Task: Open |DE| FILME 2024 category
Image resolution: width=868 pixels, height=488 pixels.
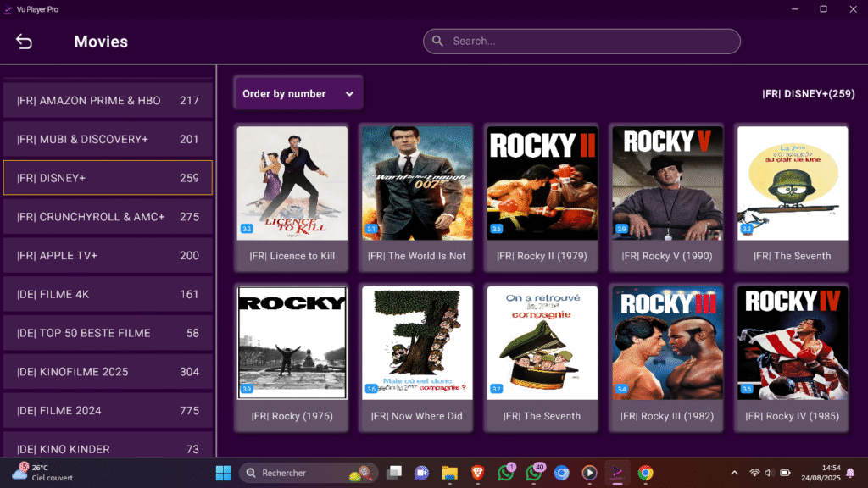Action: tap(108, 411)
